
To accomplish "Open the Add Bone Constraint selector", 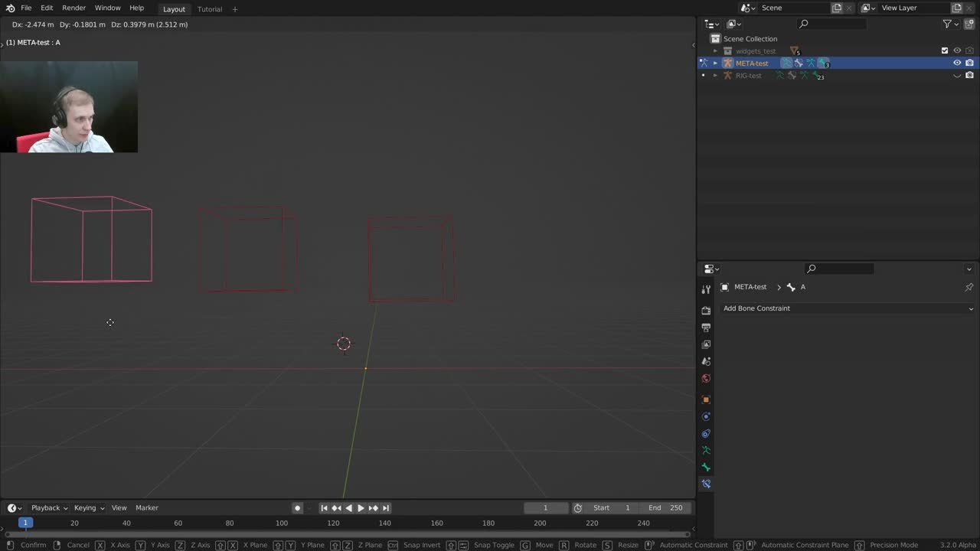I will point(848,308).
